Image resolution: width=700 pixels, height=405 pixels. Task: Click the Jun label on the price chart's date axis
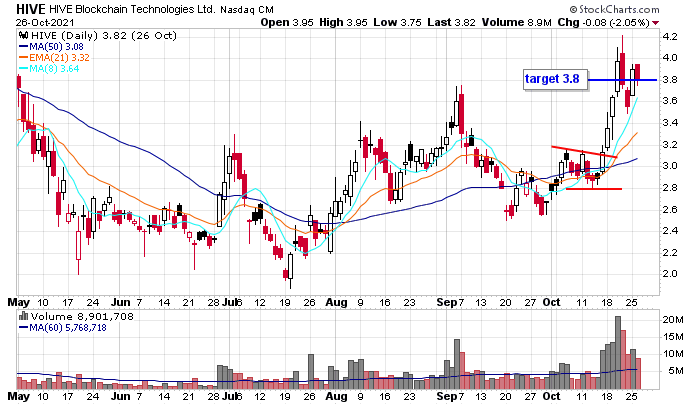[x=121, y=302]
